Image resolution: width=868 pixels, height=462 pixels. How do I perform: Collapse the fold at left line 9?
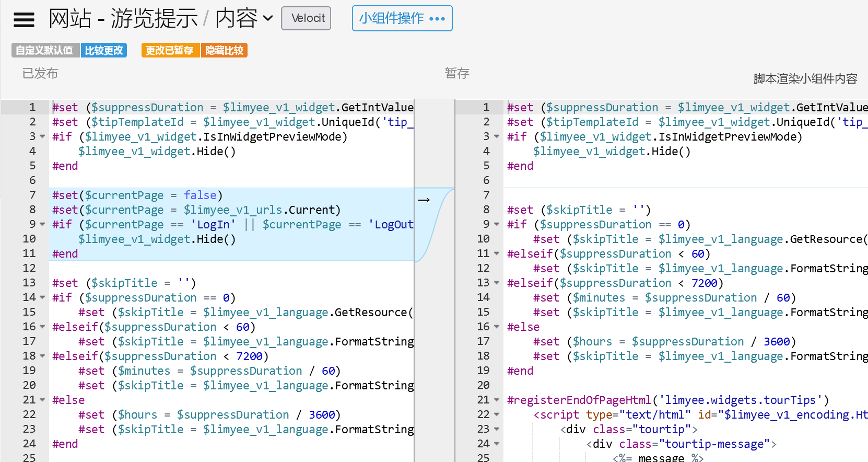click(x=42, y=225)
